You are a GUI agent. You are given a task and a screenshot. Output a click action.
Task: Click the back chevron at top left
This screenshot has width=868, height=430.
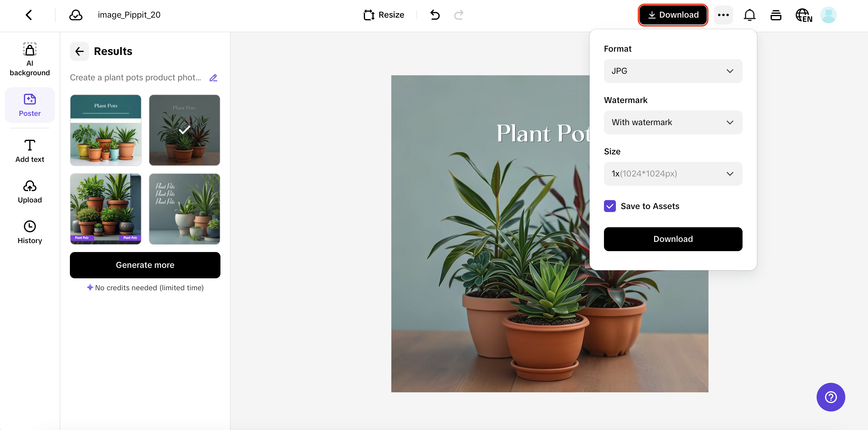(x=29, y=15)
